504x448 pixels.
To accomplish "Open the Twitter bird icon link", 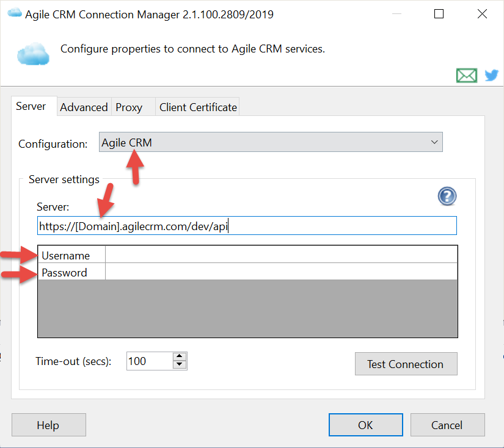I will tap(491, 76).
